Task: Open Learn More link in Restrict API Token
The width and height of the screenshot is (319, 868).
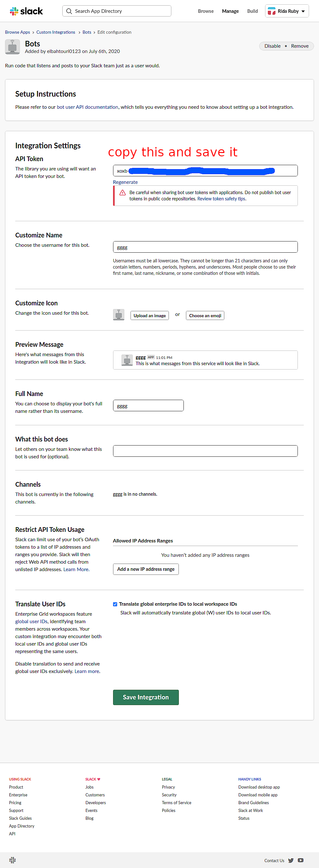Action: click(76, 570)
